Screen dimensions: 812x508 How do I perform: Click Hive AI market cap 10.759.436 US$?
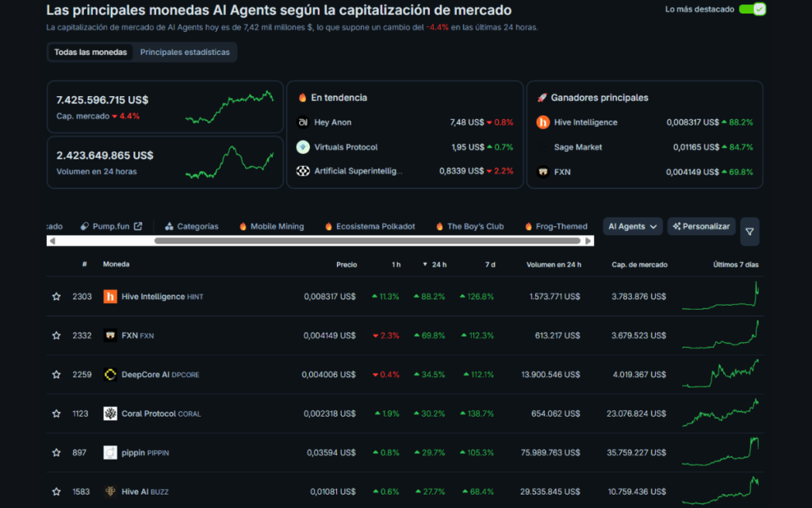(x=637, y=491)
